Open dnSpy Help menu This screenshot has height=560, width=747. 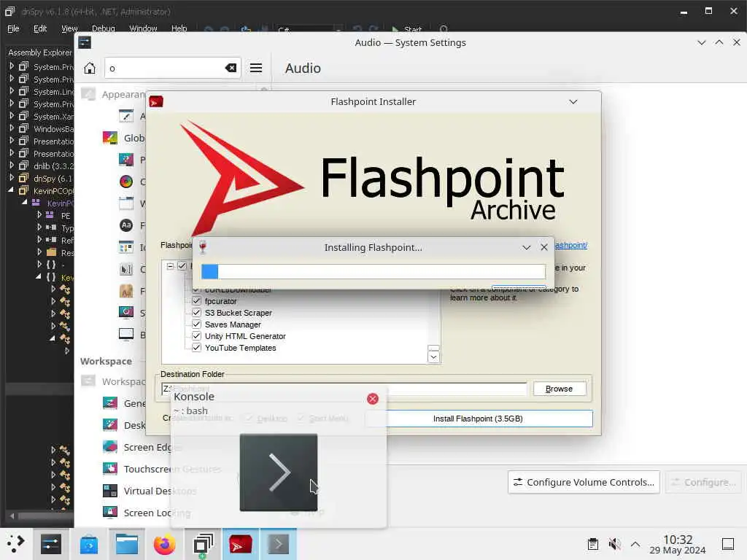coord(179,28)
